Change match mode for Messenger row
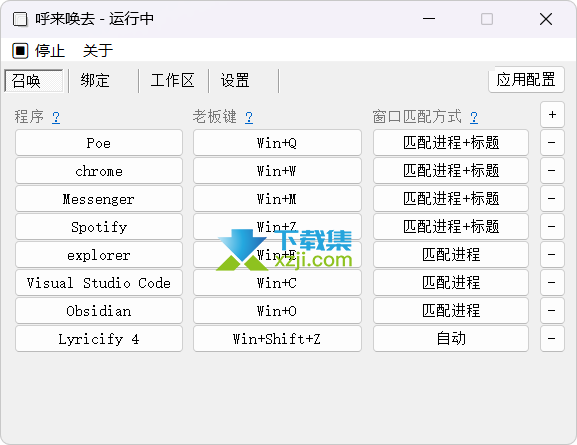Viewport: 577px width, 445px height. coord(451,198)
